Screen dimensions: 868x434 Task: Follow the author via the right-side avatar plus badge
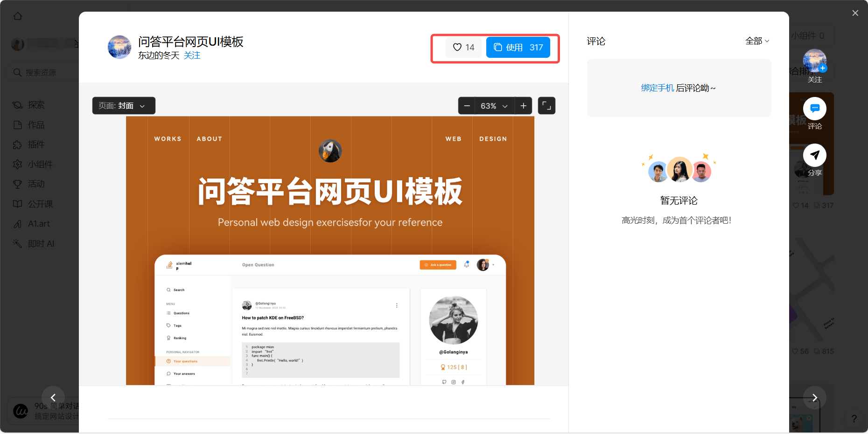823,68
